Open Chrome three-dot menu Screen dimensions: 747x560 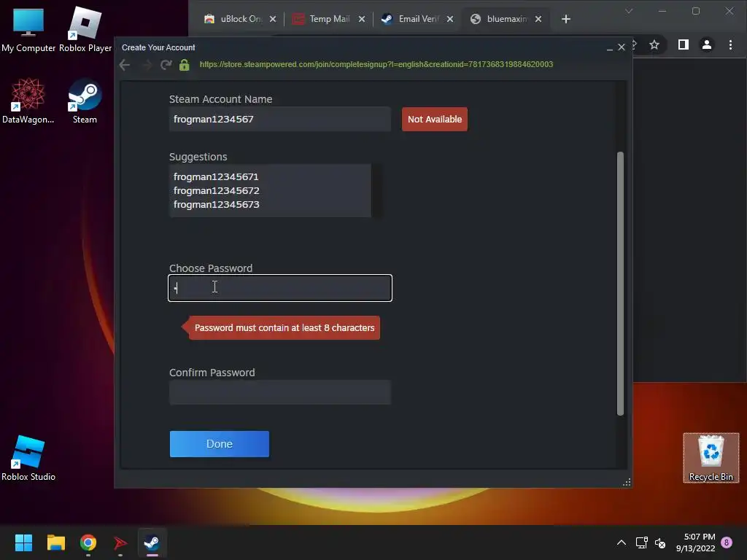click(x=730, y=44)
